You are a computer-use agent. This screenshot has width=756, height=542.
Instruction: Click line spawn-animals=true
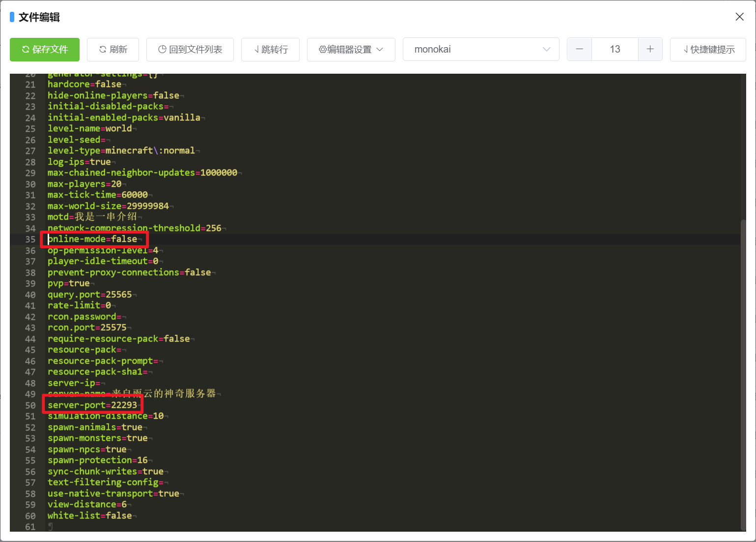(95, 428)
